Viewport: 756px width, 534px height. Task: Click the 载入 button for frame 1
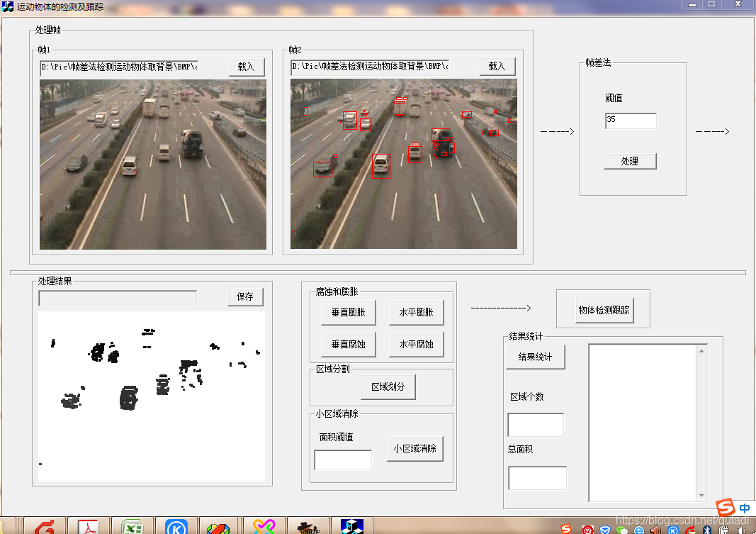coord(247,67)
